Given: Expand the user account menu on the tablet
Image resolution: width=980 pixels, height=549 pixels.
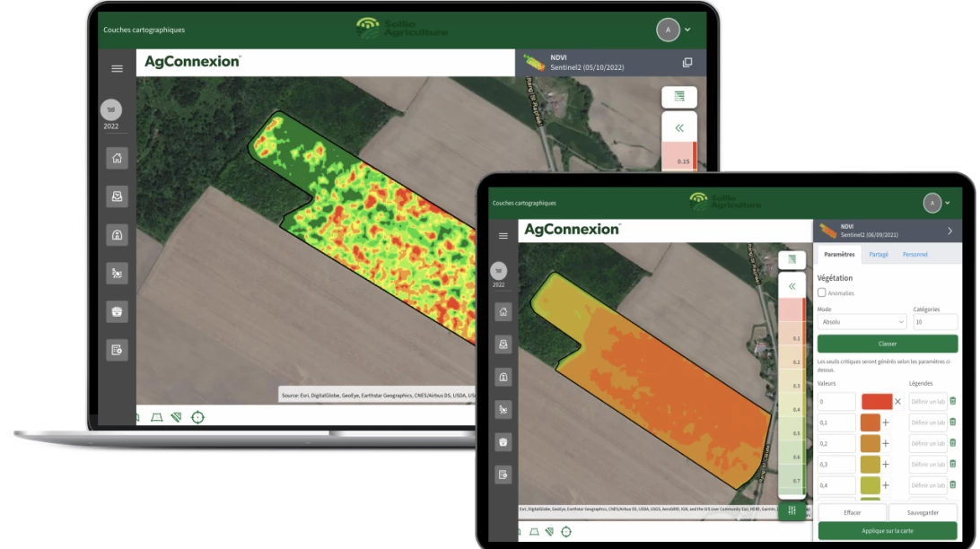Looking at the screenshot, I should click(x=948, y=203).
